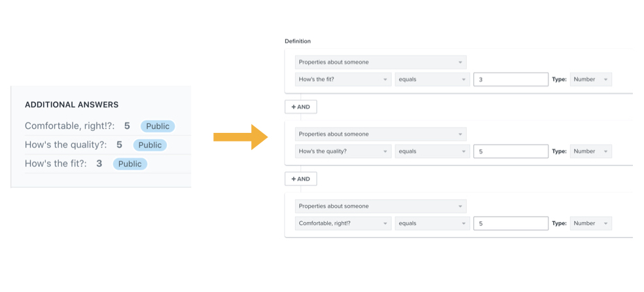
Task: Open Type Number dropdown in first condition
Action: pos(590,79)
